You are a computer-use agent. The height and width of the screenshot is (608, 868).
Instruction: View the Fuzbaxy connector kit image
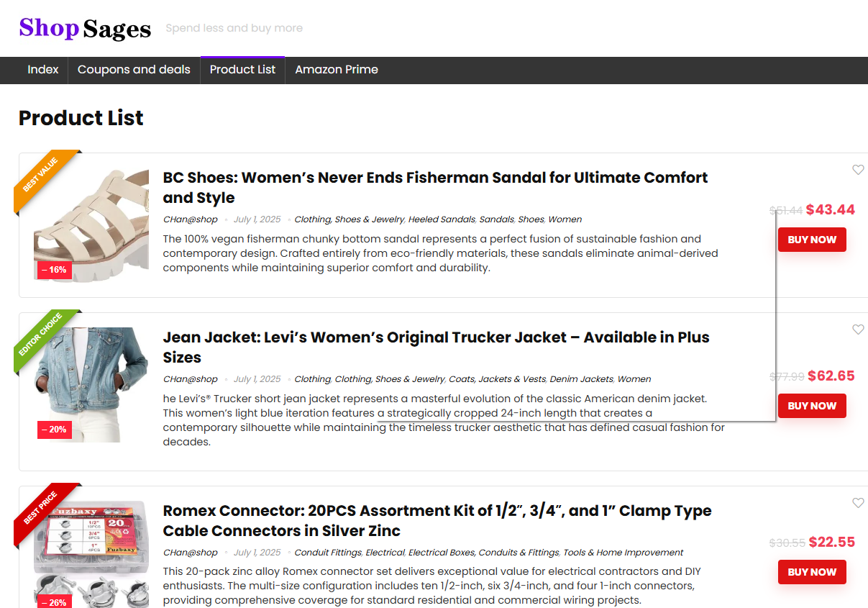pos(91,554)
